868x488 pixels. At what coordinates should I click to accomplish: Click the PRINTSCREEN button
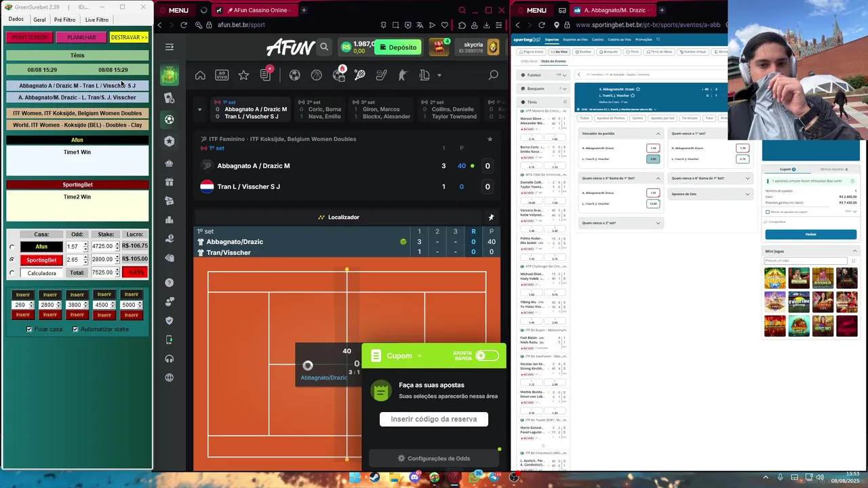click(x=29, y=37)
